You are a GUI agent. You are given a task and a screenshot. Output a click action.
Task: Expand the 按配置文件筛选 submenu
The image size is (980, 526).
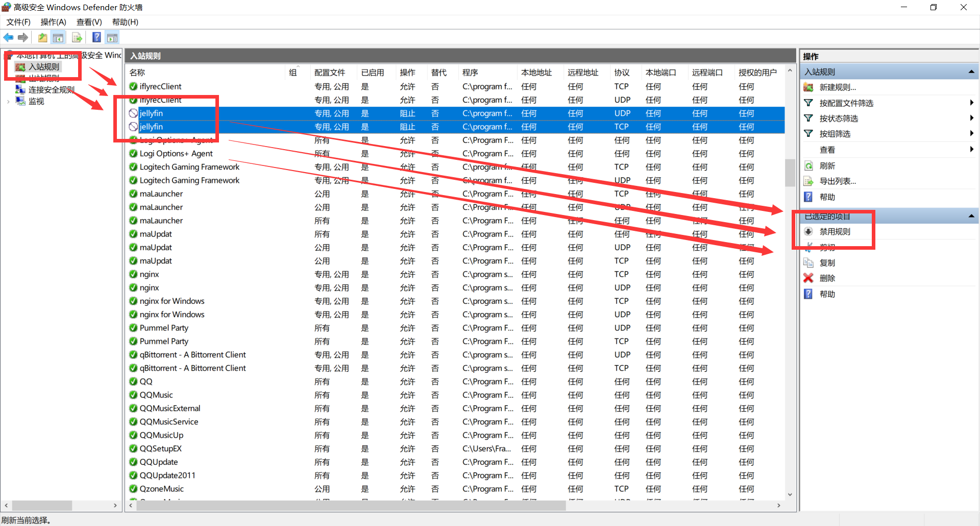(971, 103)
